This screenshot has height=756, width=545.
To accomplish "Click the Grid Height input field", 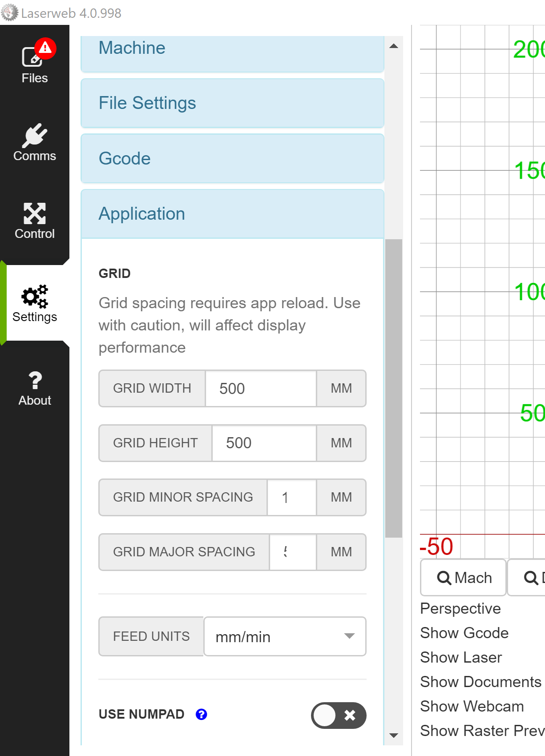I will (264, 443).
